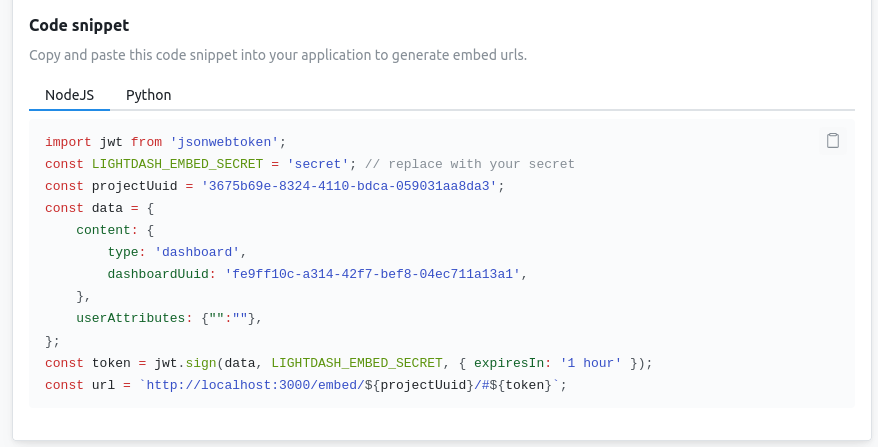Click the 'Code snippet' heading
This screenshot has width=878, height=447.
79,25
